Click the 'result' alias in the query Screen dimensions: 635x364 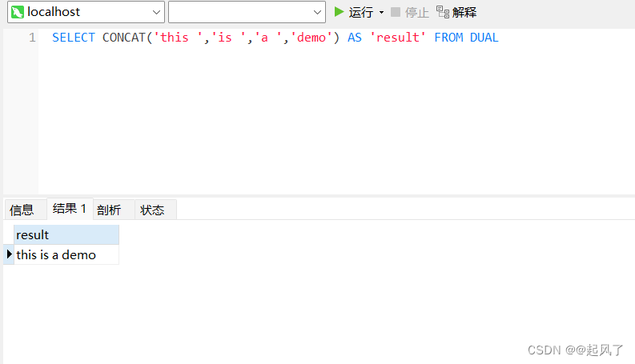tap(398, 38)
